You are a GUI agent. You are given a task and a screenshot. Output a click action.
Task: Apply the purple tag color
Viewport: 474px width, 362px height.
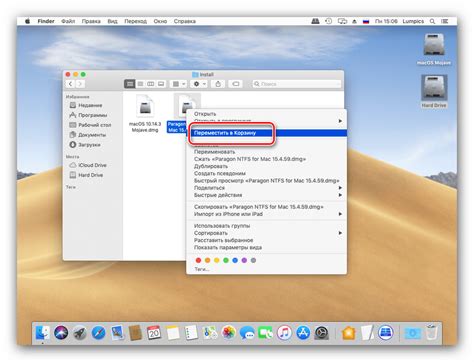pyautogui.click(x=244, y=260)
